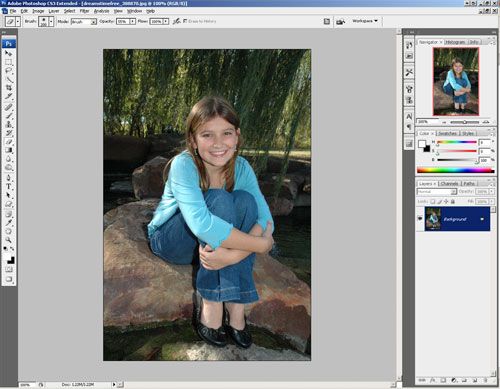The height and width of the screenshot is (389, 500).
Task: Open the Layers panel Fill arrow
Action: [491, 202]
